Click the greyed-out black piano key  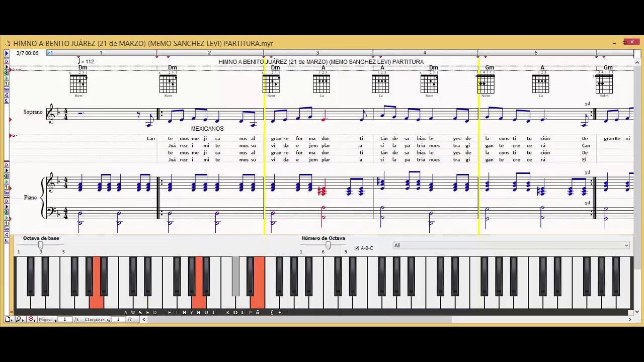tap(235, 276)
